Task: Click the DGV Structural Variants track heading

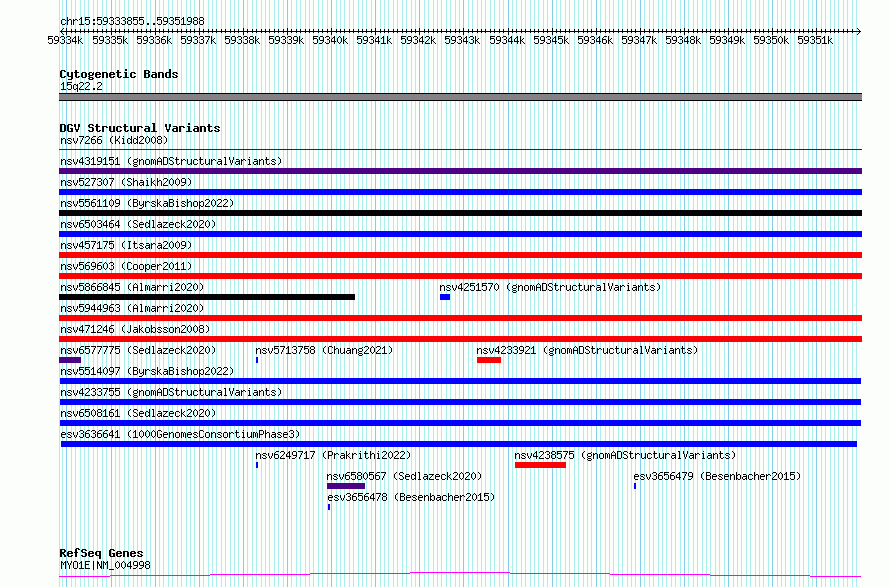Action: tap(140, 128)
